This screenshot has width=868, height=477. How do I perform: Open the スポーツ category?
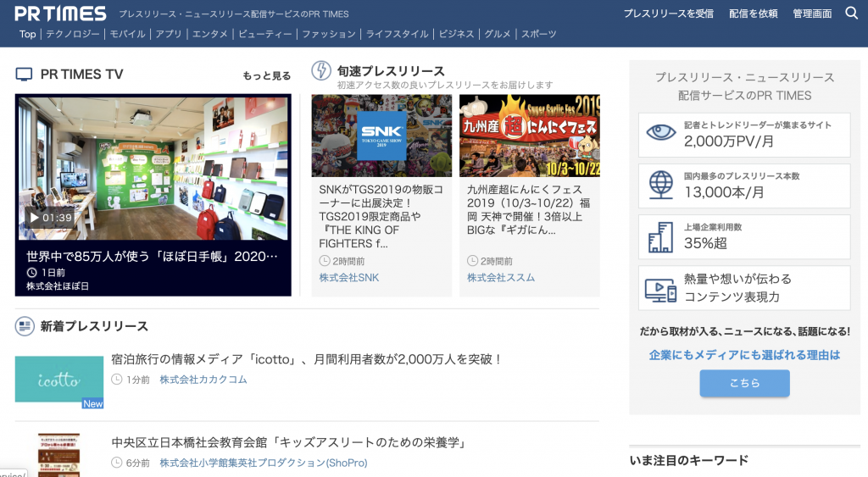click(538, 34)
